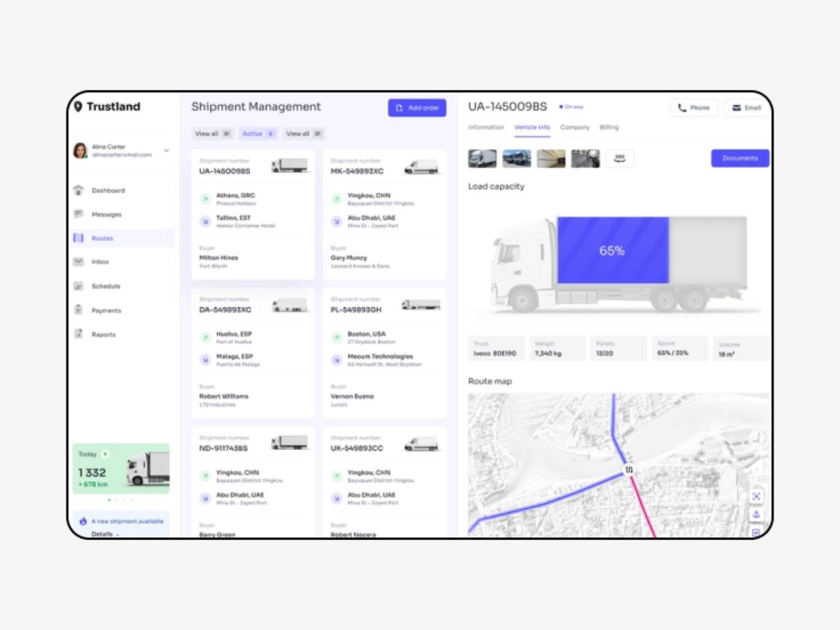Click the 65% load capacity bar
840x630 pixels.
(x=613, y=250)
